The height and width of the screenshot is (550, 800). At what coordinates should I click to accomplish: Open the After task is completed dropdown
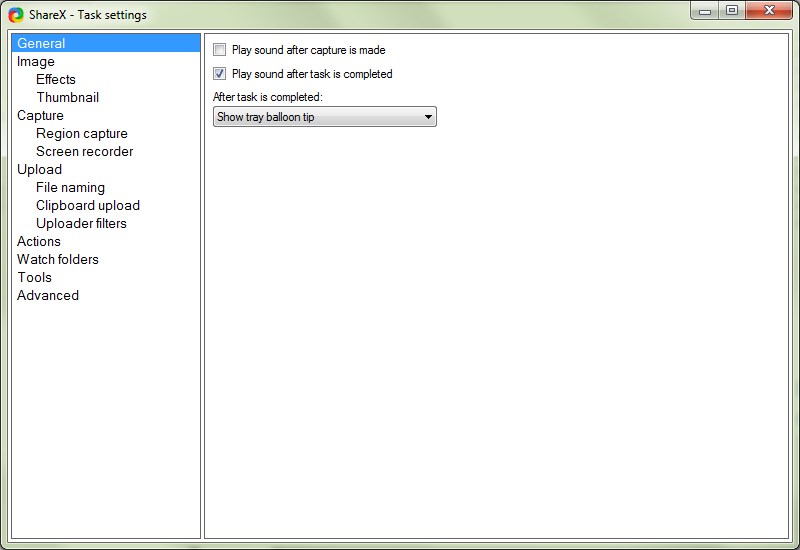point(324,117)
